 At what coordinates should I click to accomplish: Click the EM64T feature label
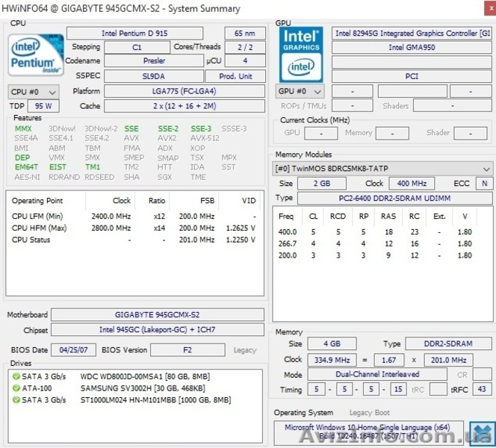(26, 167)
